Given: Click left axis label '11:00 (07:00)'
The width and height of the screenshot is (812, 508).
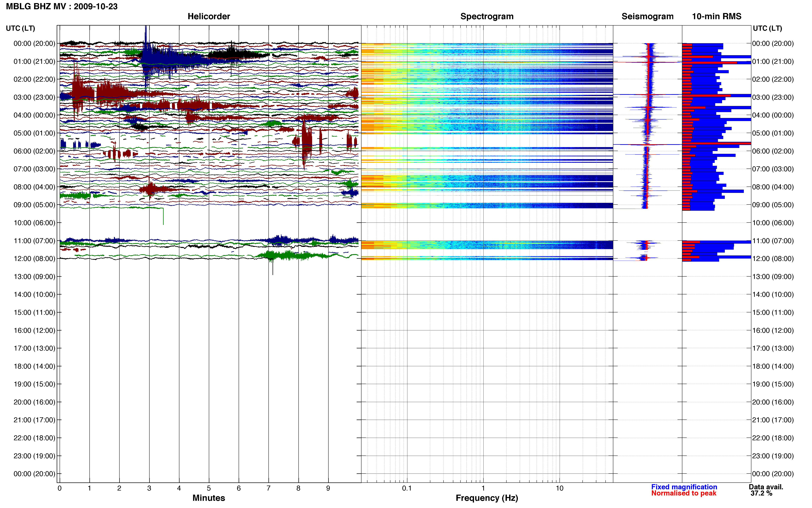Looking at the screenshot, I should (x=34, y=241).
